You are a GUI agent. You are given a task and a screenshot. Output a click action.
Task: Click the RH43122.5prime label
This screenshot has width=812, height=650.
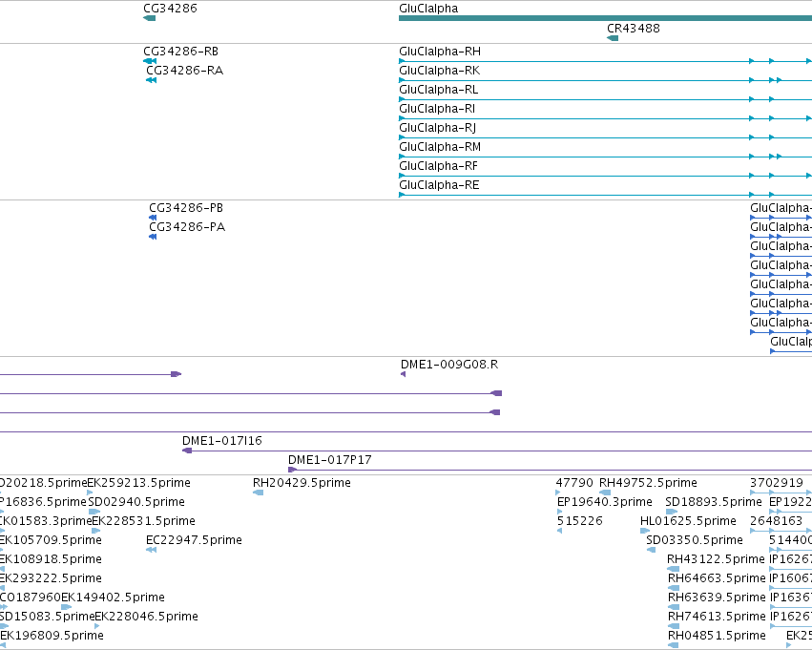(716, 559)
